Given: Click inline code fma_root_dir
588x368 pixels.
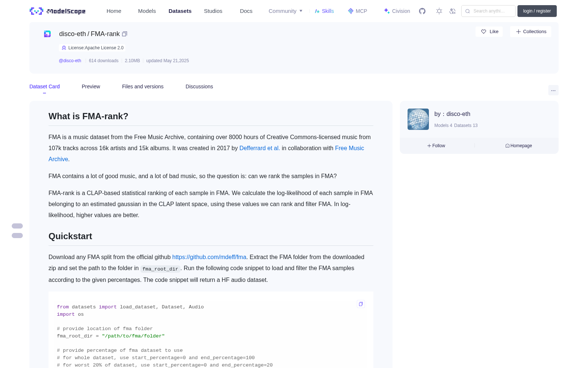Looking at the screenshot, I should (x=160, y=269).
